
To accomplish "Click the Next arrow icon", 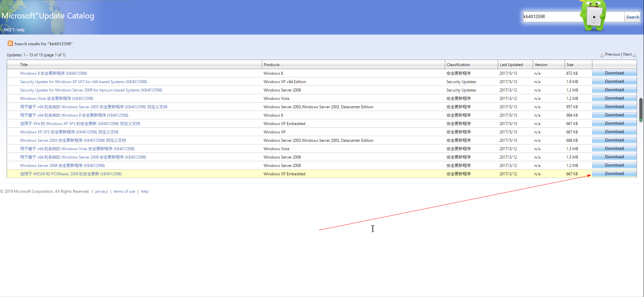I will tap(635, 56).
